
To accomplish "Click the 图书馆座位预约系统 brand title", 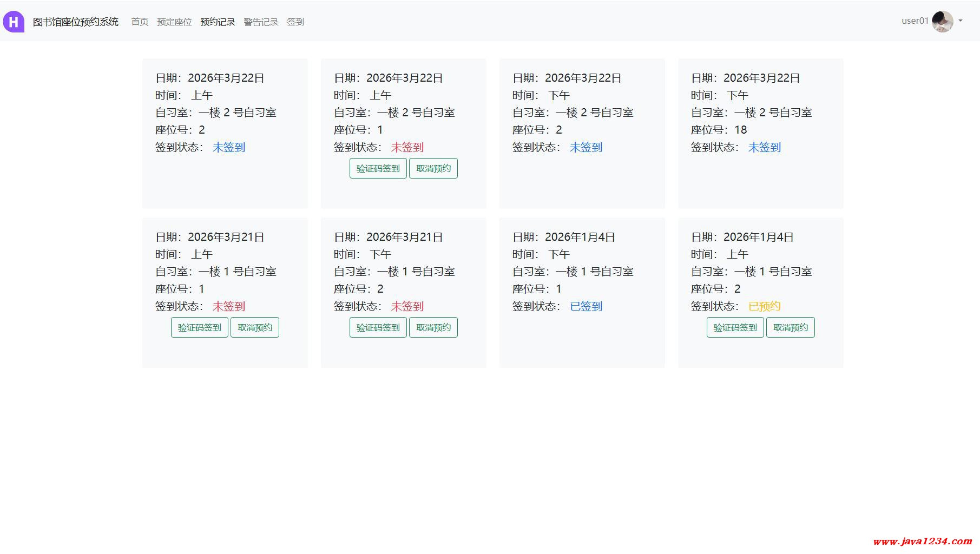I will (76, 22).
